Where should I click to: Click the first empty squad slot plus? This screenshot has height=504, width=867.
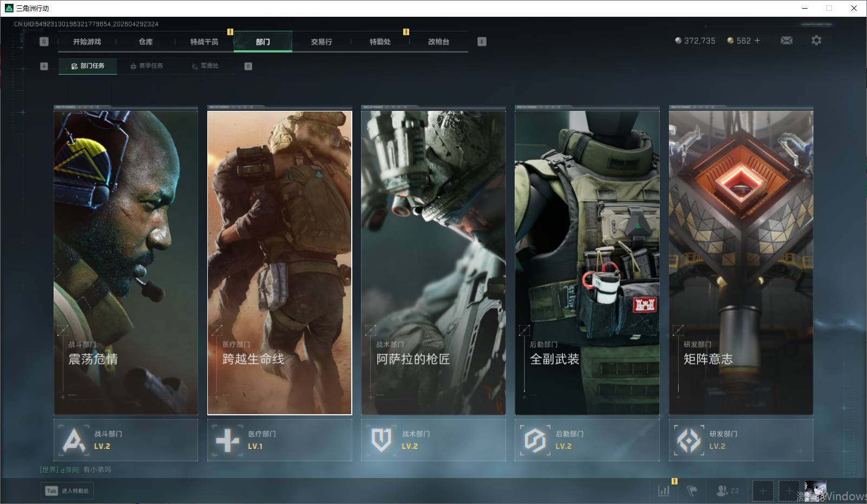(763, 491)
